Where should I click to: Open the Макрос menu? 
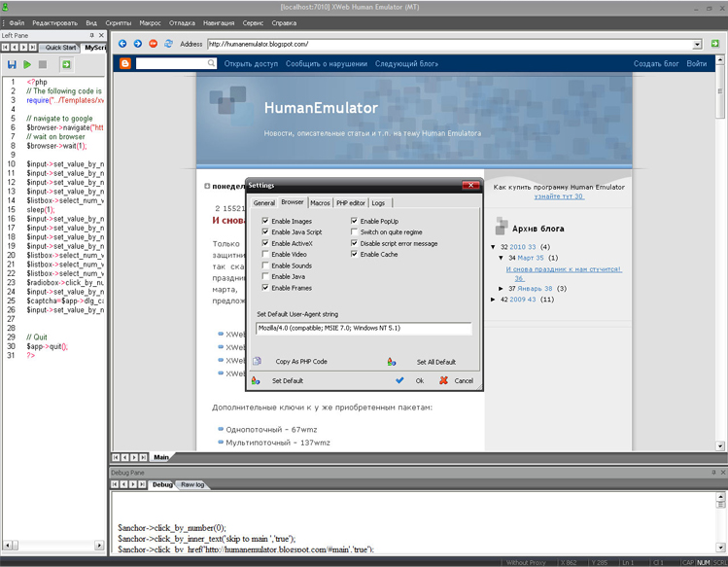coord(150,22)
